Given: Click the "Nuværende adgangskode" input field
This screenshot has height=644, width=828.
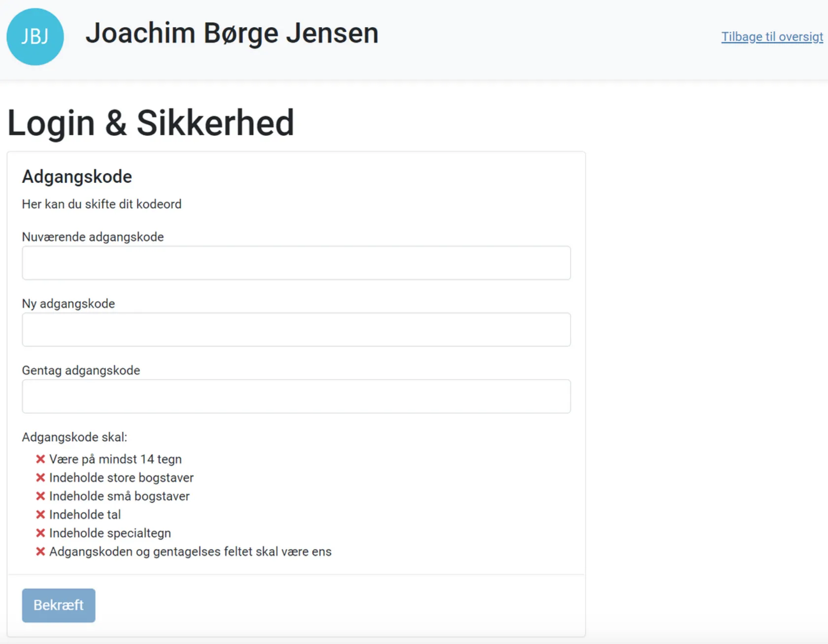Looking at the screenshot, I should [x=295, y=262].
